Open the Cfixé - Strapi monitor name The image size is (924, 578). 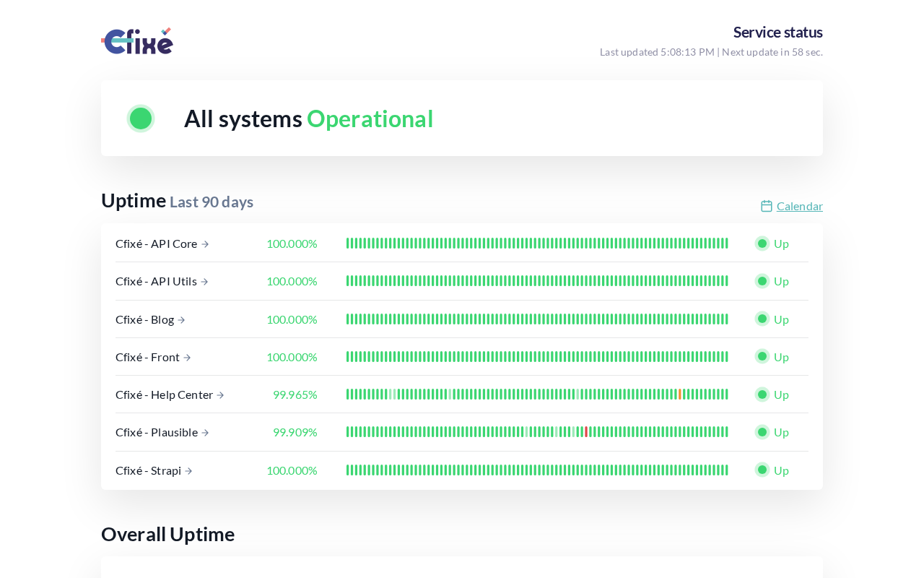click(x=148, y=470)
